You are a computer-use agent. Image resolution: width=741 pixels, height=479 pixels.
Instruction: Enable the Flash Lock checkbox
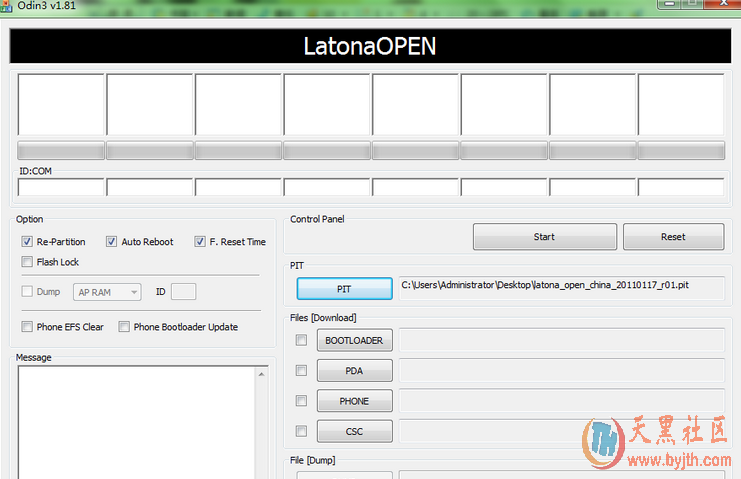tap(27, 262)
